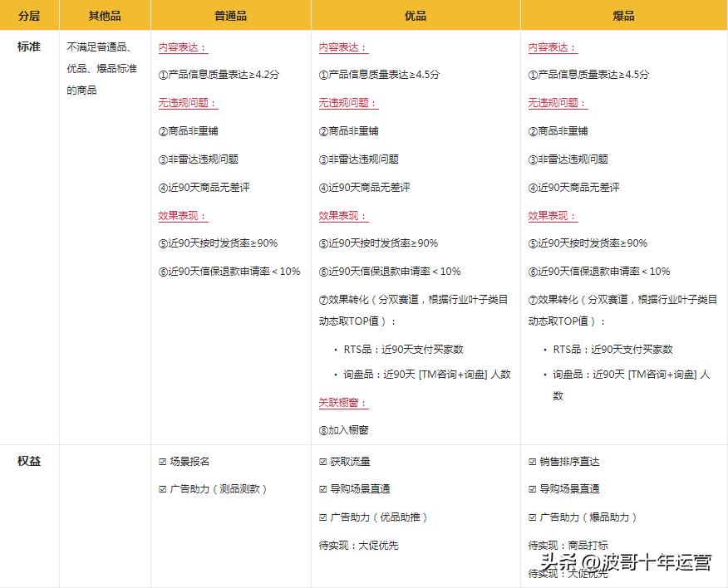
Task: Open the 效果表现 link in 优品 column
Action: pyautogui.click(x=337, y=215)
